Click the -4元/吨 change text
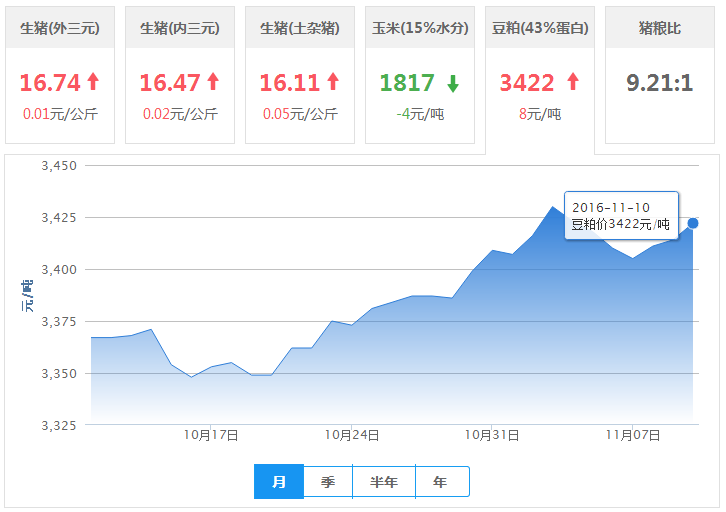The image size is (726, 512). 420,114
